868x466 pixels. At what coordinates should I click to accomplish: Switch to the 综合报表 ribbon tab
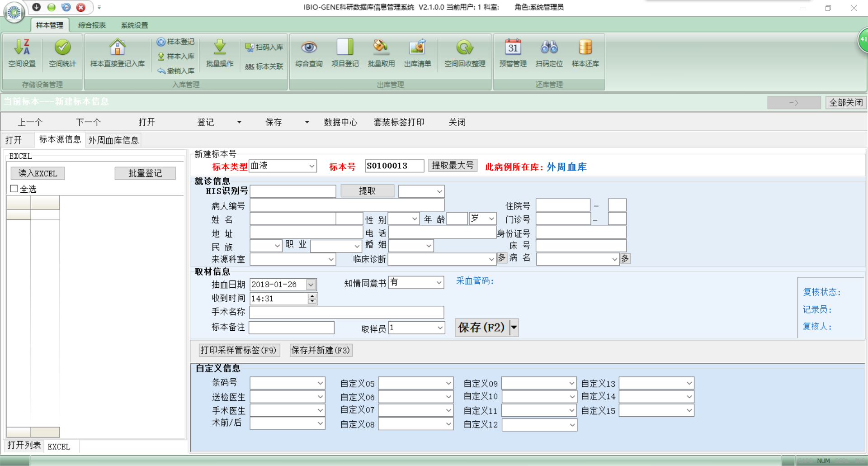pyautogui.click(x=92, y=25)
